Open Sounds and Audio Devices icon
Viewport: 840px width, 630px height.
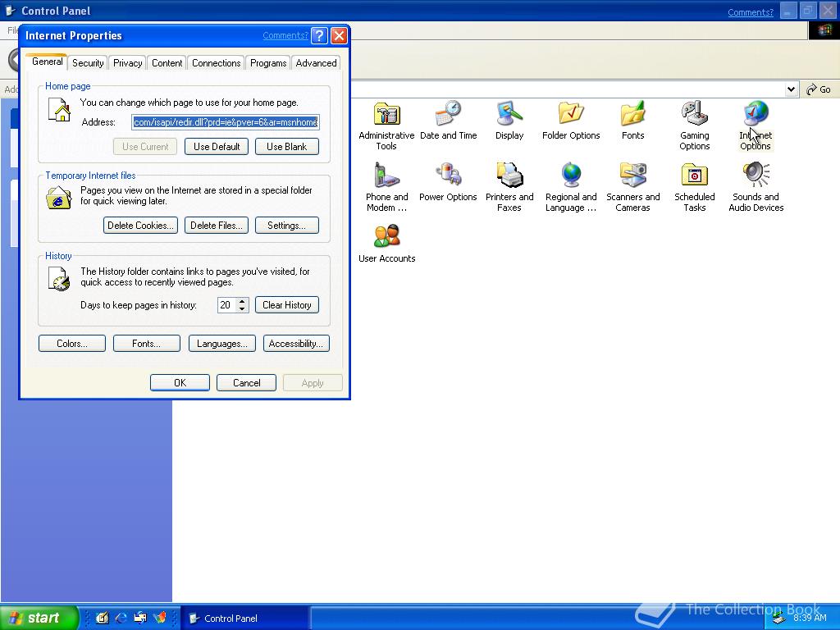756,176
